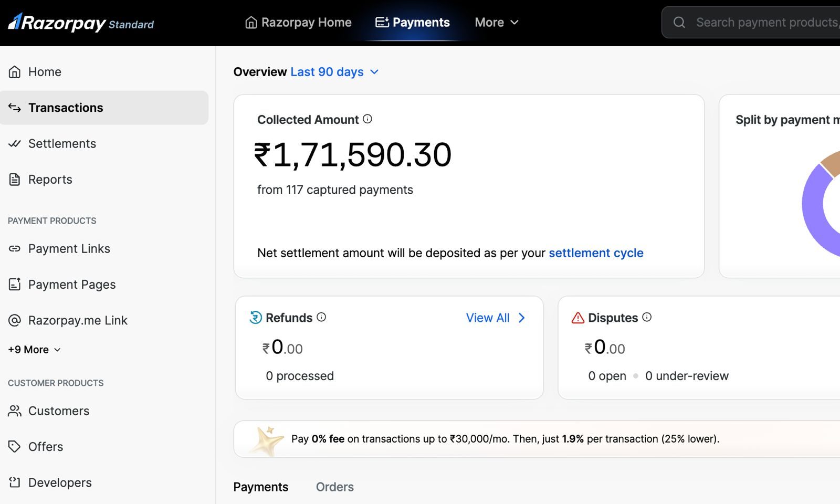Open Reports in sidebar

tap(104, 180)
